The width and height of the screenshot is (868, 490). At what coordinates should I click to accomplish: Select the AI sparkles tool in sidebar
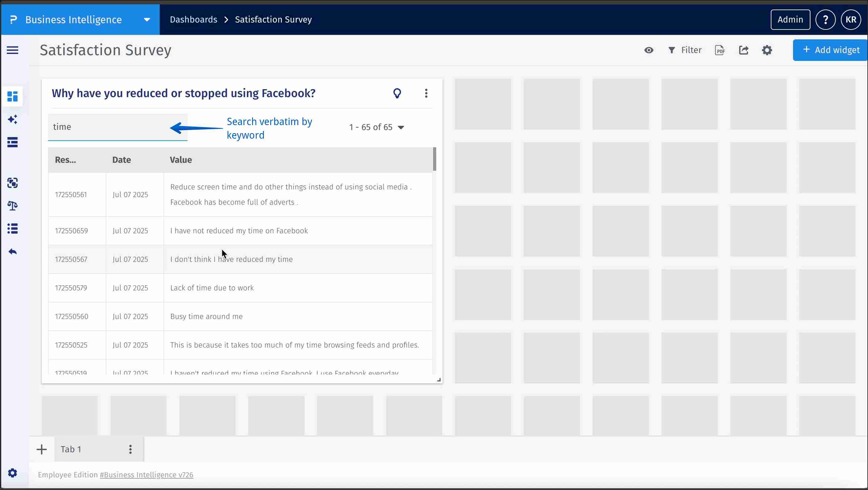[13, 119]
